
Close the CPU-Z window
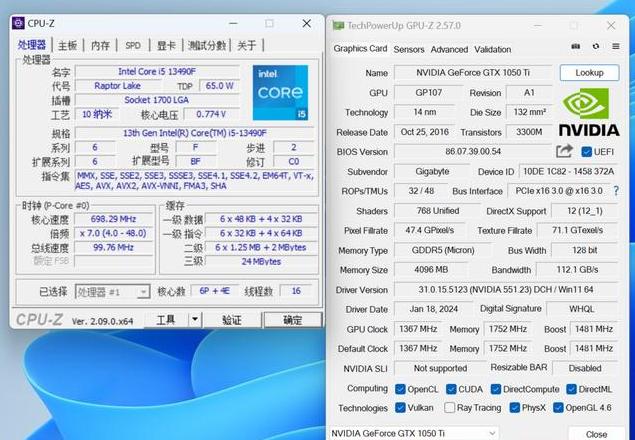click(x=307, y=23)
